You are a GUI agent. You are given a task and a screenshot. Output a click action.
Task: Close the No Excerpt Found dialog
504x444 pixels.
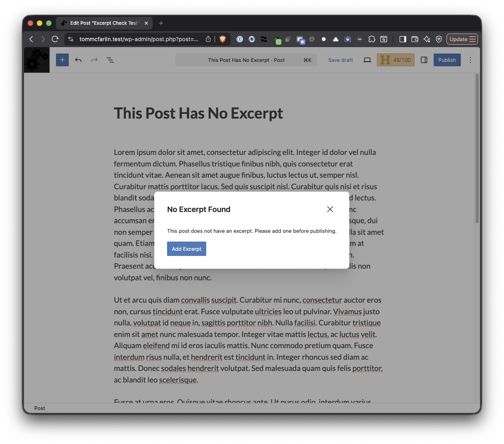pyautogui.click(x=330, y=209)
